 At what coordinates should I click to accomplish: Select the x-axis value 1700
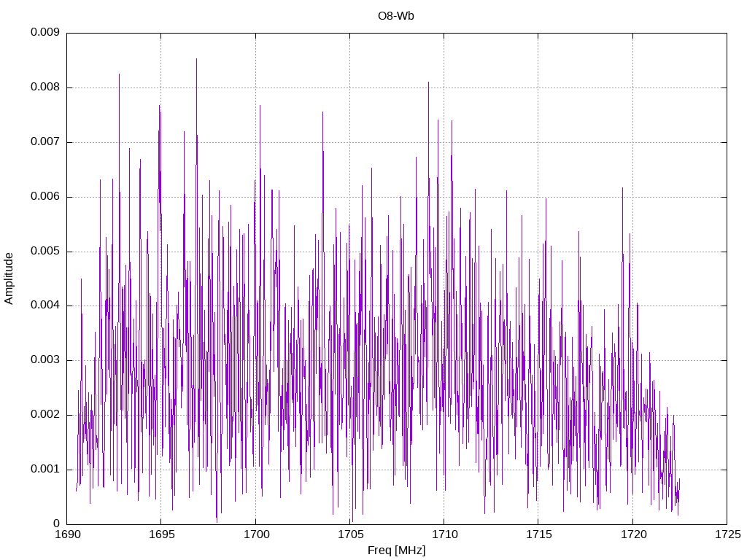click(256, 534)
